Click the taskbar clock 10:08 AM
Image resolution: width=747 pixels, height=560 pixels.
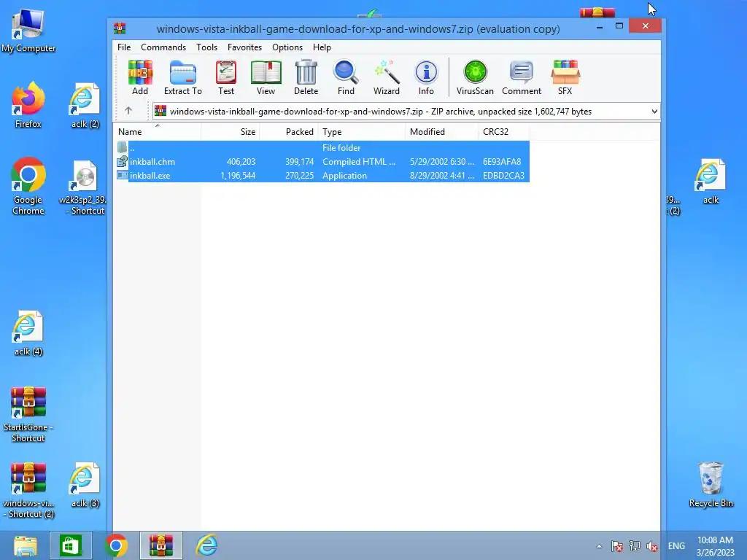point(715,540)
